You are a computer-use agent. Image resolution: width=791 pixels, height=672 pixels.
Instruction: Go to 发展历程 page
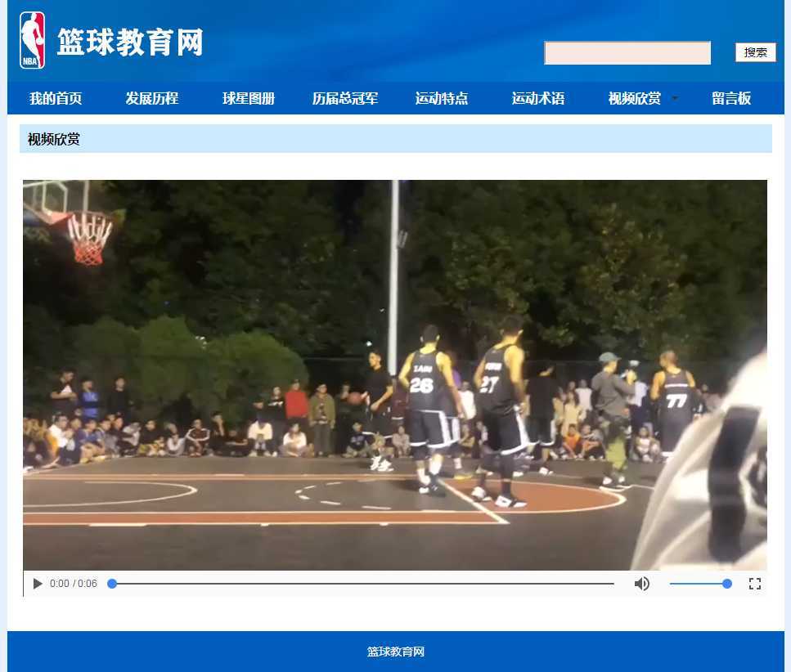pos(152,99)
